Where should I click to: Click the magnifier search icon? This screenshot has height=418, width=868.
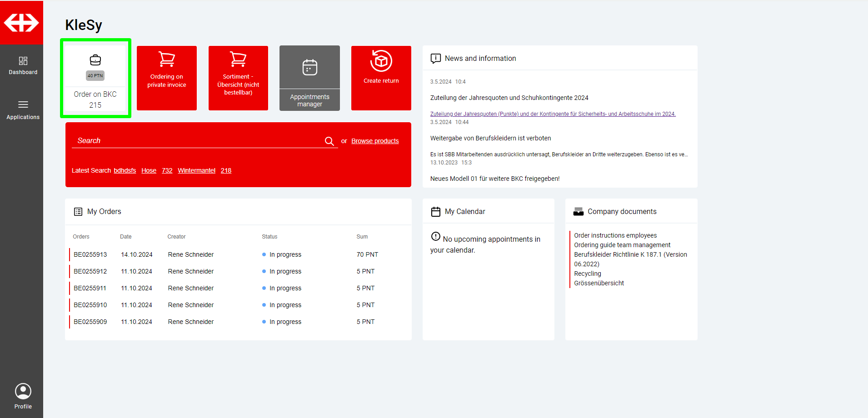click(329, 141)
